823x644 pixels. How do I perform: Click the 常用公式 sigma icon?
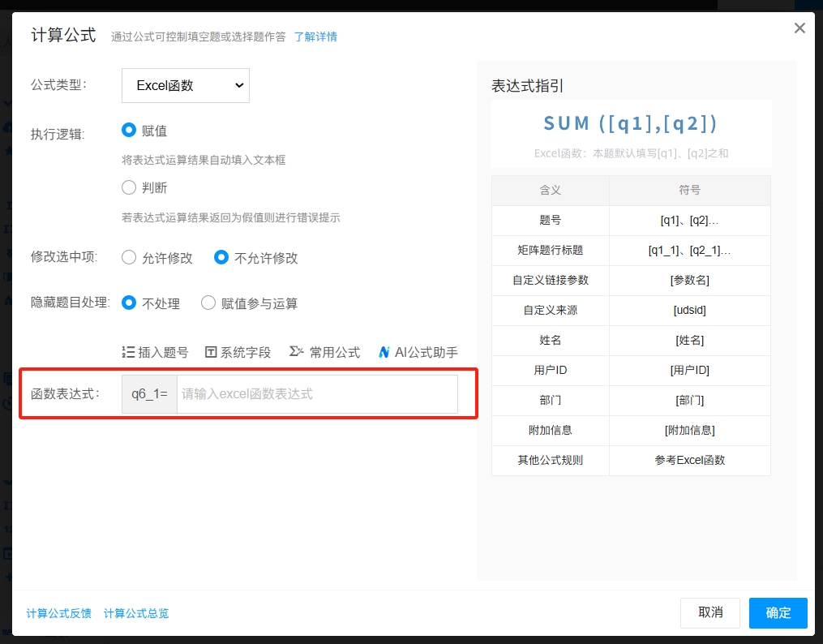297,351
